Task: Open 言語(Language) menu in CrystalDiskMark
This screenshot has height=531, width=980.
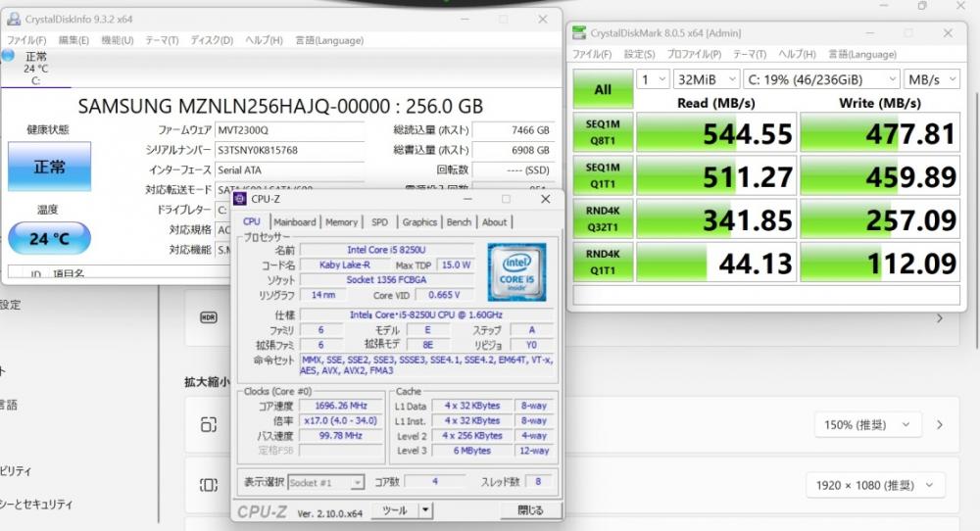Action: [862, 54]
